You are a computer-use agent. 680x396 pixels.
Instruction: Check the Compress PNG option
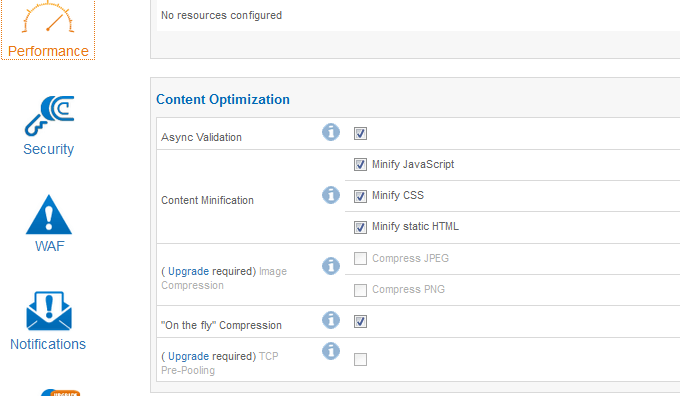tap(360, 290)
